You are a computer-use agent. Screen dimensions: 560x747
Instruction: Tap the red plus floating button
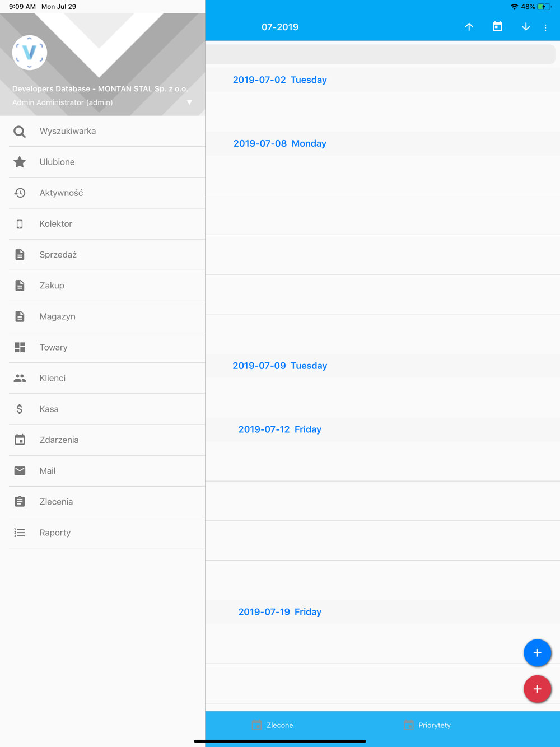(537, 689)
